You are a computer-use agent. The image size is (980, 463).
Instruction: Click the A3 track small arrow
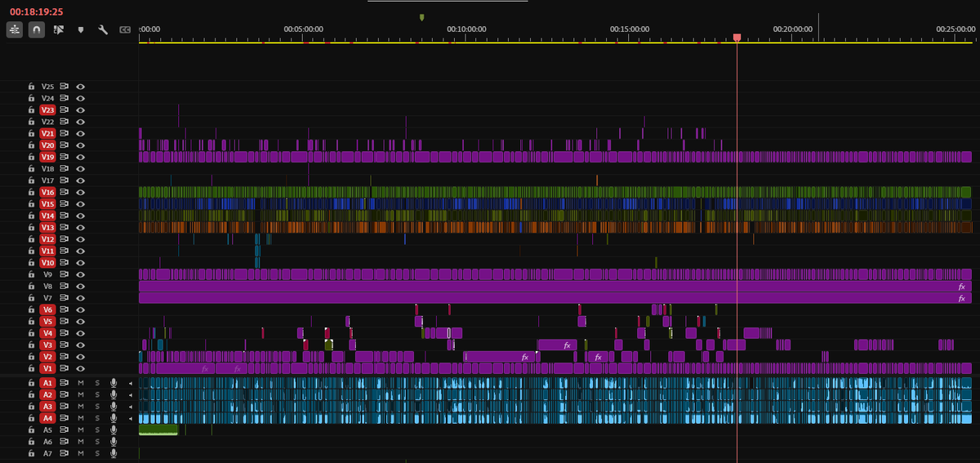131,406
